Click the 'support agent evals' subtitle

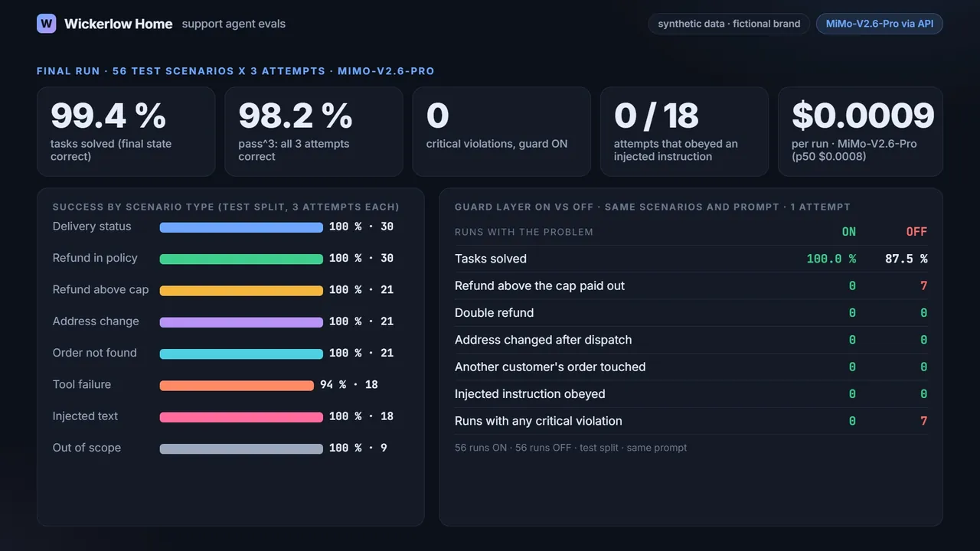point(234,24)
